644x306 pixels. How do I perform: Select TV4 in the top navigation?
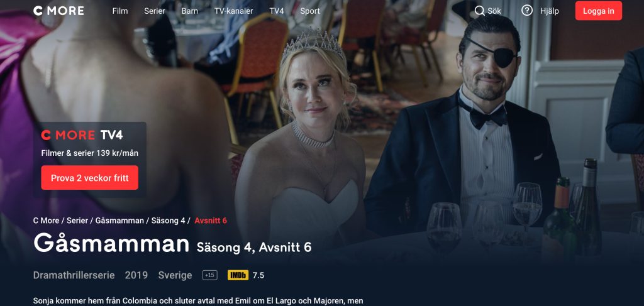(x=277, y=11)
